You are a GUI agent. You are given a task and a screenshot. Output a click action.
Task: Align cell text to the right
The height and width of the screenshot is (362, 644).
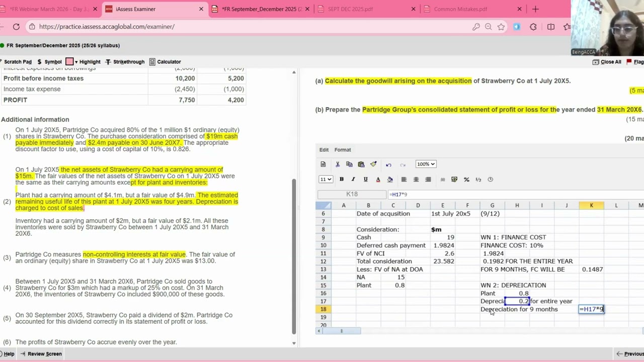tap(428, 179)
